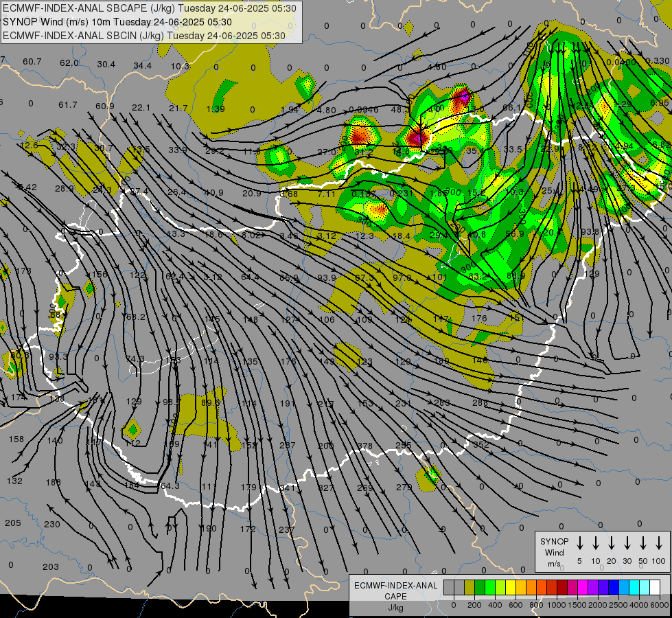
Task: Click the map value 132
Action: (x=14, y=481)
